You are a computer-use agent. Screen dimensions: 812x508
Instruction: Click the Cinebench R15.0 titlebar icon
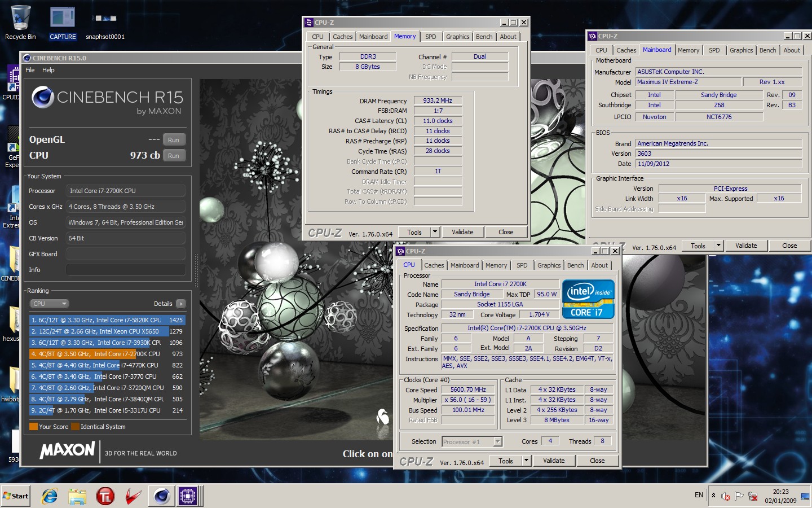[27, 58]
